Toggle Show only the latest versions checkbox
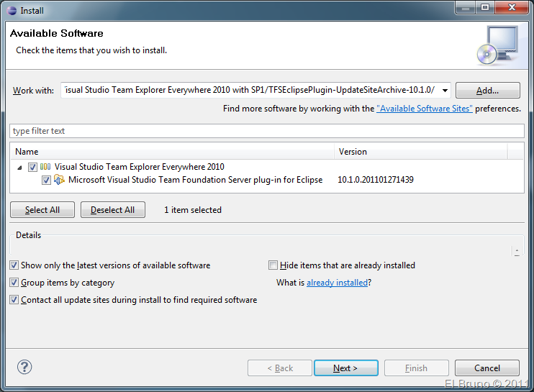The image size is (534, 392). [14, 265]
